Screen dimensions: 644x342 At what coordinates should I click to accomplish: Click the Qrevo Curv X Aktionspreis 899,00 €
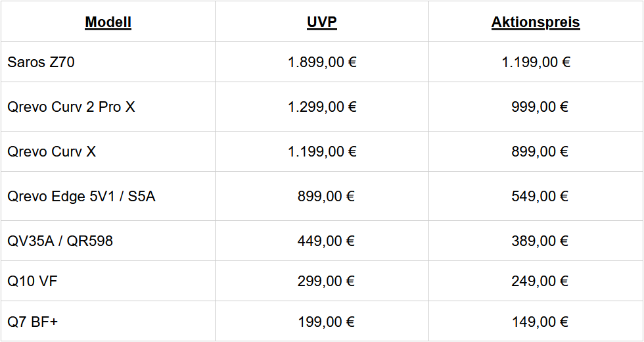[540, 151]
